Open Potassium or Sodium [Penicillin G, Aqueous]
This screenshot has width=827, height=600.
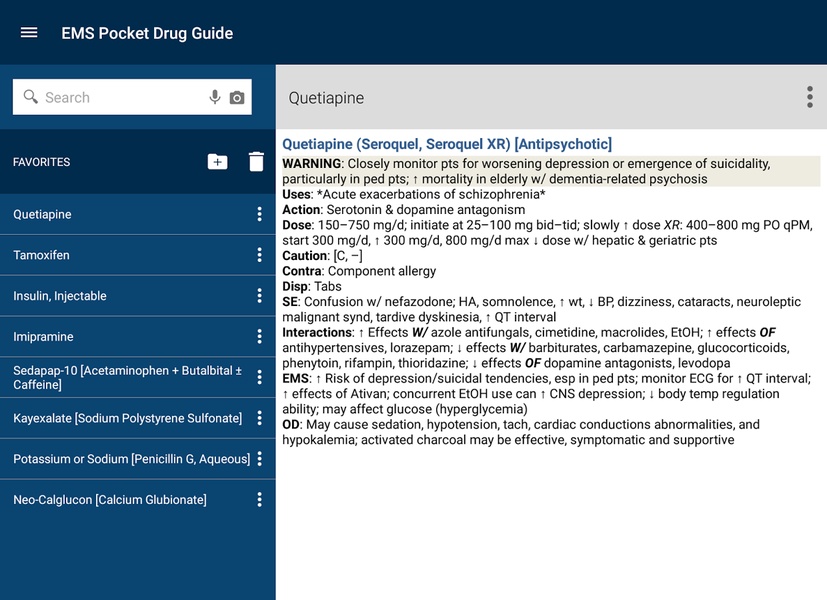point(138,459)
